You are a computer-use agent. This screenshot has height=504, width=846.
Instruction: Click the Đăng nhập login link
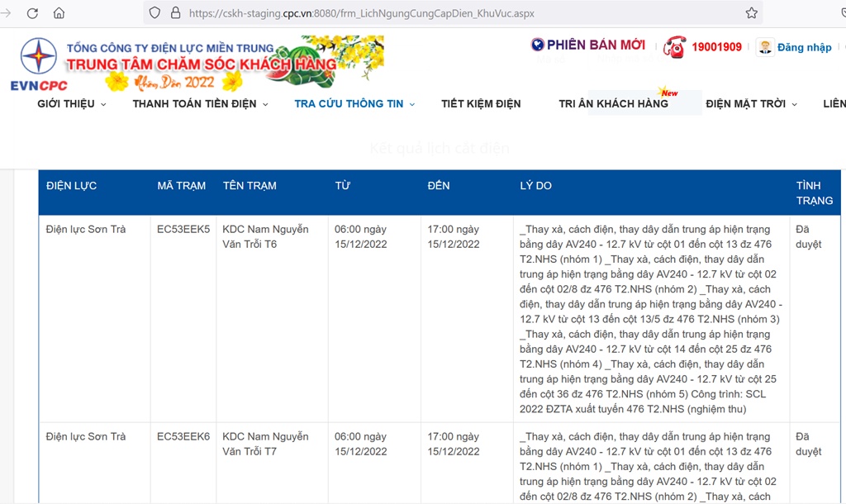point(804,47)
